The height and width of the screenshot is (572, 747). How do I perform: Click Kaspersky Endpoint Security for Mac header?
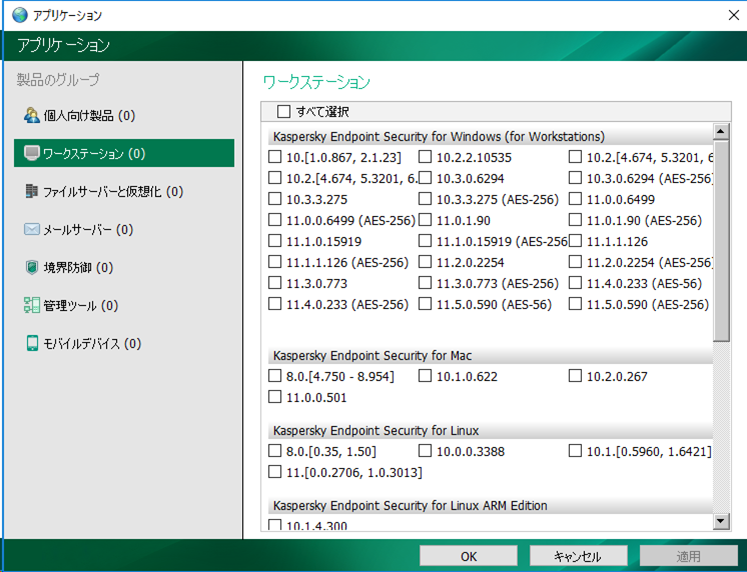490,356
